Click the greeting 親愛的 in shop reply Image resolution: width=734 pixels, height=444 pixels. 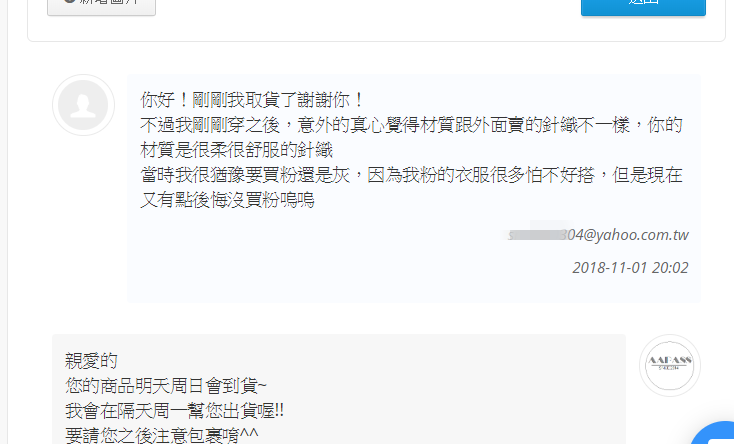[91, 361]
